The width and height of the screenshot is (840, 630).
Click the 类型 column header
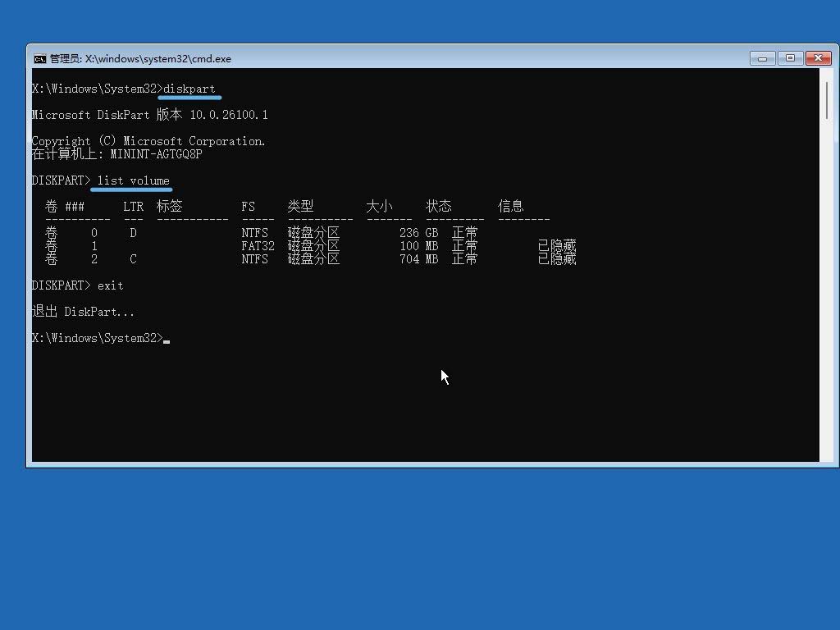tap(300, 206)
